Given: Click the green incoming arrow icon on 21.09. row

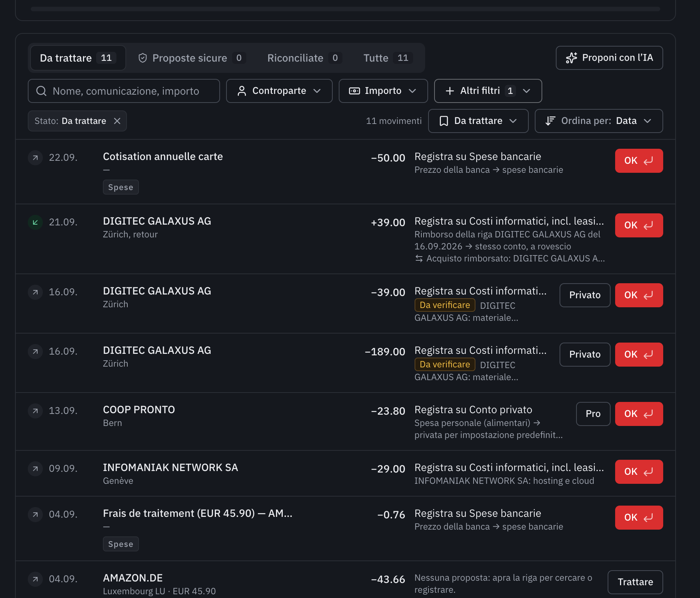Looking at the screenshot, I should pos(35,222).
